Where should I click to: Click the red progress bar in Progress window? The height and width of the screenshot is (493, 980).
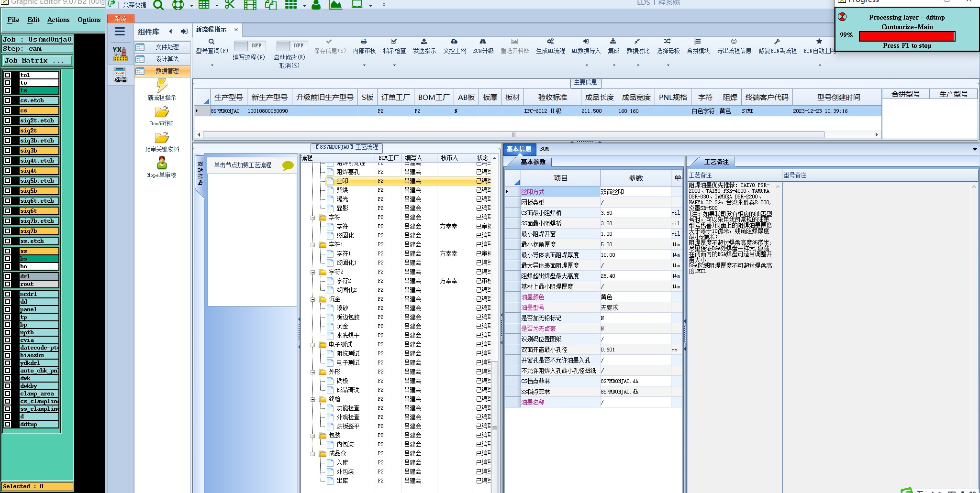907,36
